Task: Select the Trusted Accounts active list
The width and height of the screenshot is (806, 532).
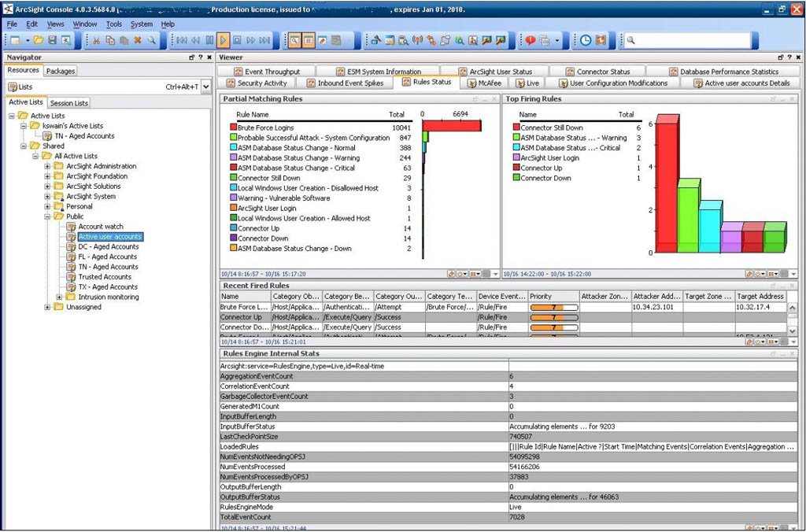Action: click(x=104, y=277)
